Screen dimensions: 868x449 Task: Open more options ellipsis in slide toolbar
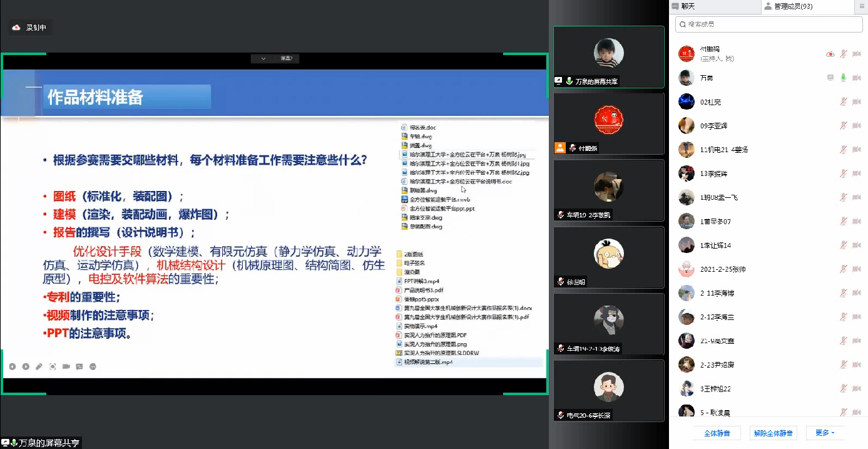93,366
